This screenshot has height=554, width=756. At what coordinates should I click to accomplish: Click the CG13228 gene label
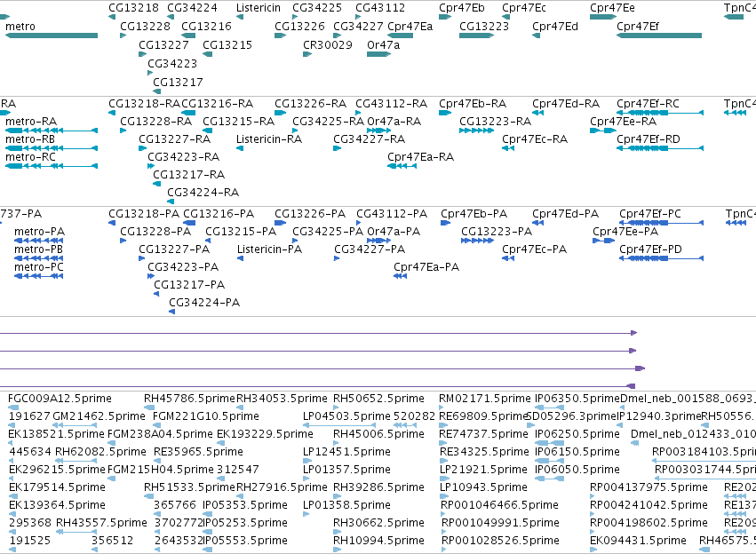[x=145, y=27]
